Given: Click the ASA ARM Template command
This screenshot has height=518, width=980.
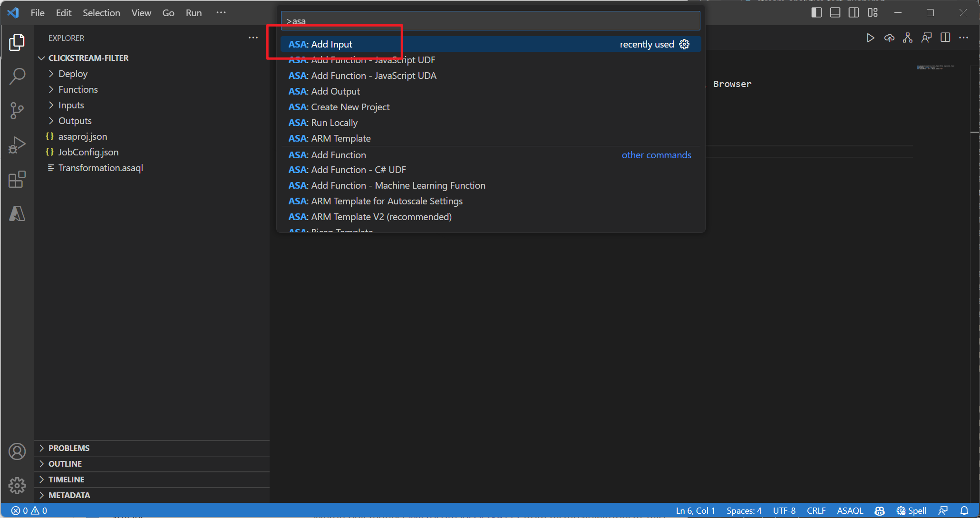Looking at the screenshot, I should 329,138.
